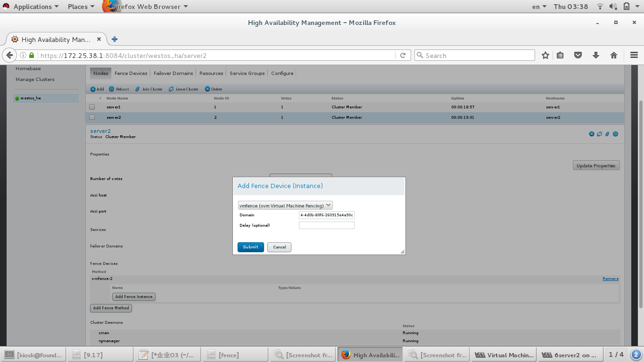Open the [fence] taskbar window

[x=234, y=354]
